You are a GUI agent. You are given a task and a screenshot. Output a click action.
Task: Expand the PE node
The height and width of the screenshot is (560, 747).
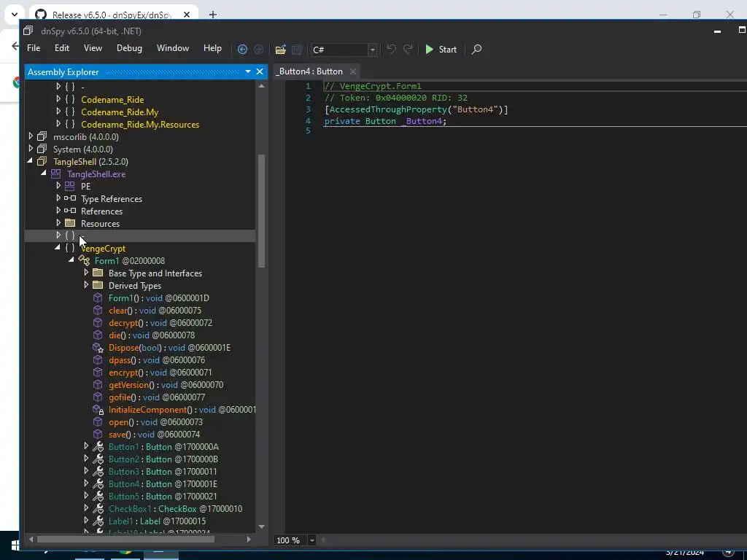click(58, 185)
